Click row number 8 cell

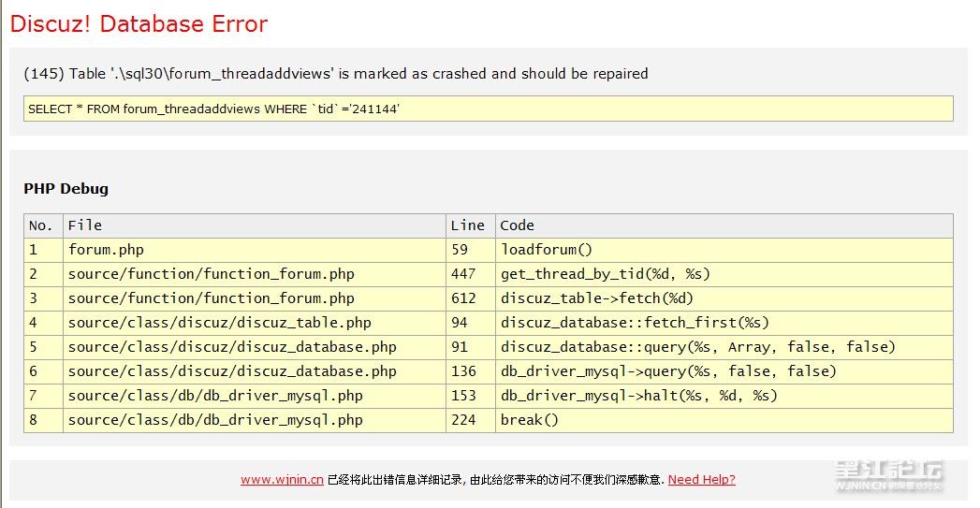click(44, 420)
